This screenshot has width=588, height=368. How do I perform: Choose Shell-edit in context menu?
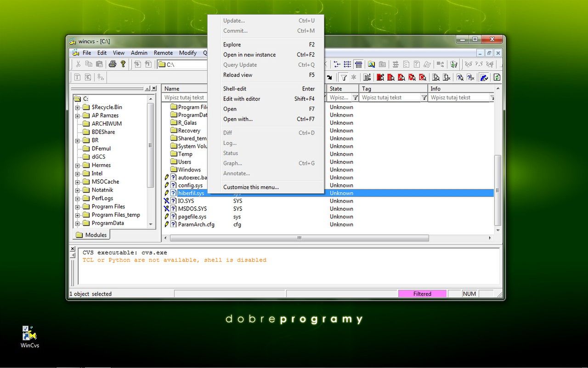266,89
